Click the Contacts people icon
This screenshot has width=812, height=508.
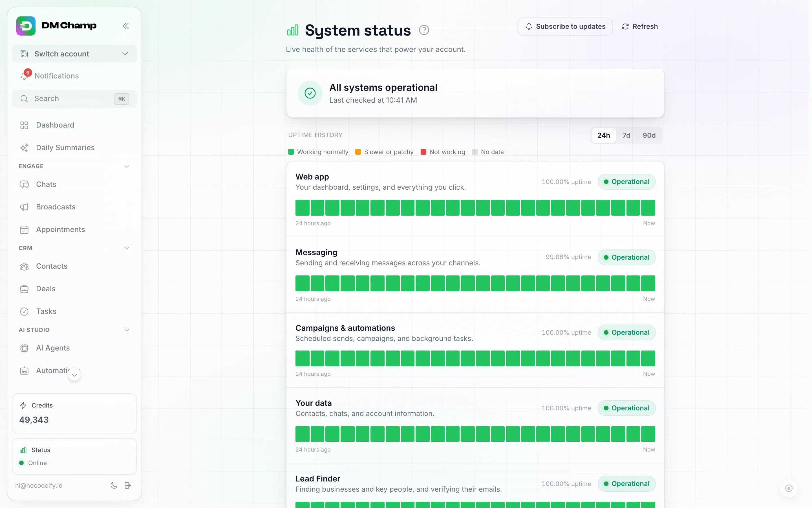24,266
